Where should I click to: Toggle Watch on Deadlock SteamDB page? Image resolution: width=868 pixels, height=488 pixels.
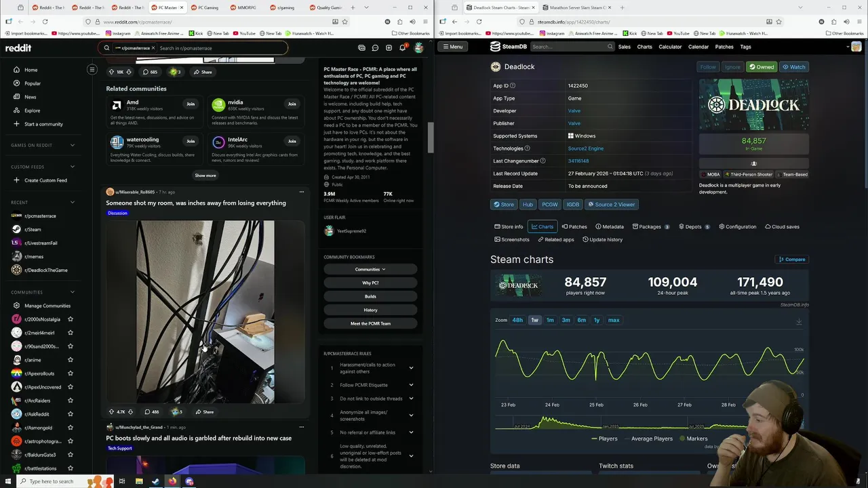[793, 67]
